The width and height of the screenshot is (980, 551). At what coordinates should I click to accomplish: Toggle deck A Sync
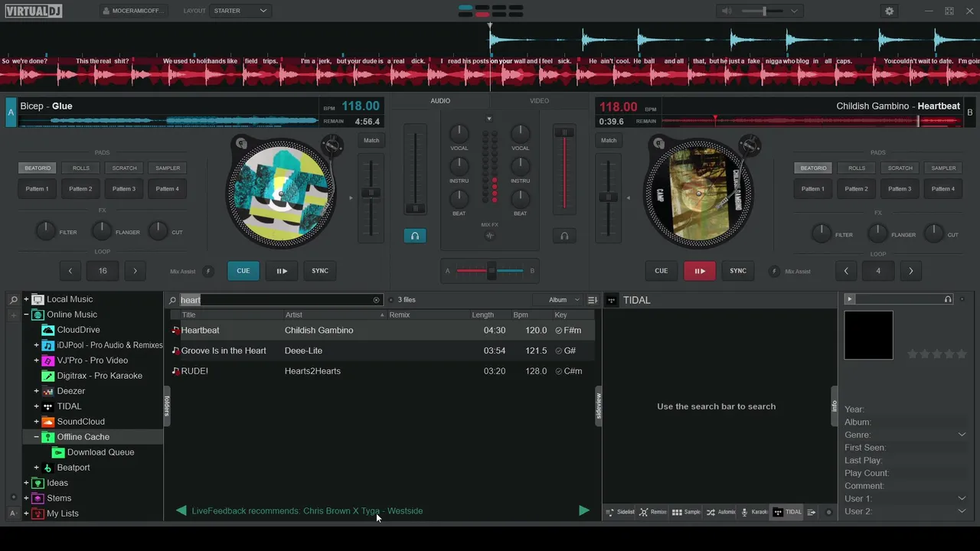(320, 271)
